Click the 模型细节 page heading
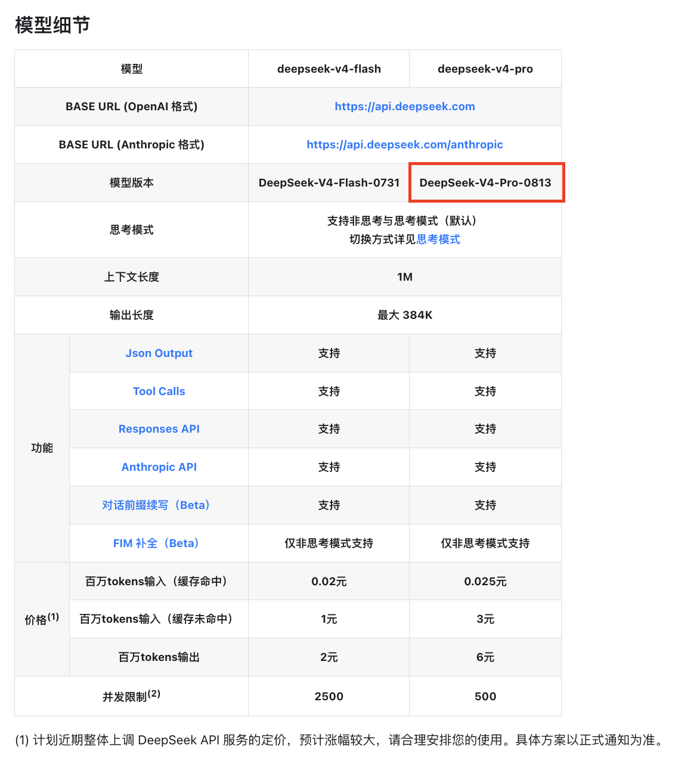 [52, 25]
